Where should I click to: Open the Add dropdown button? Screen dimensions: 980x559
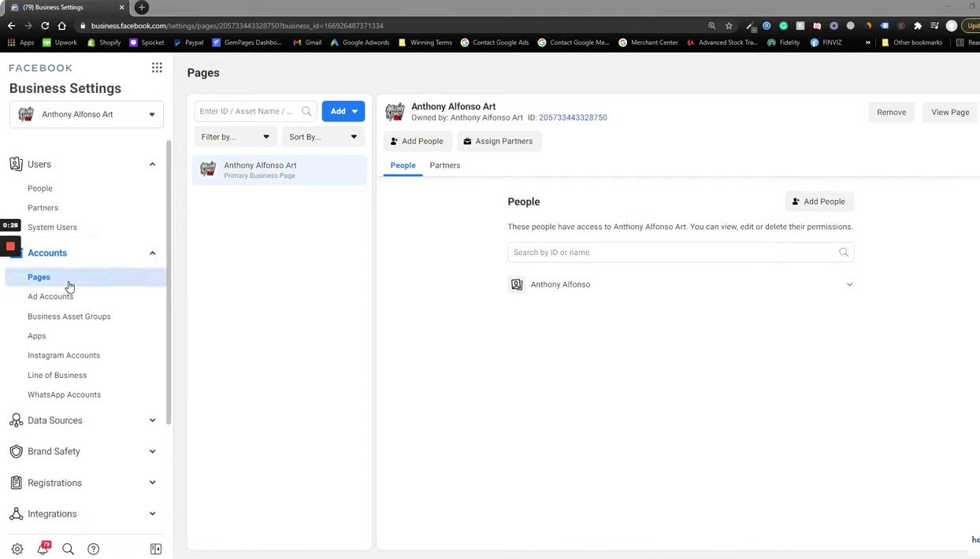[x=343, y=111]
